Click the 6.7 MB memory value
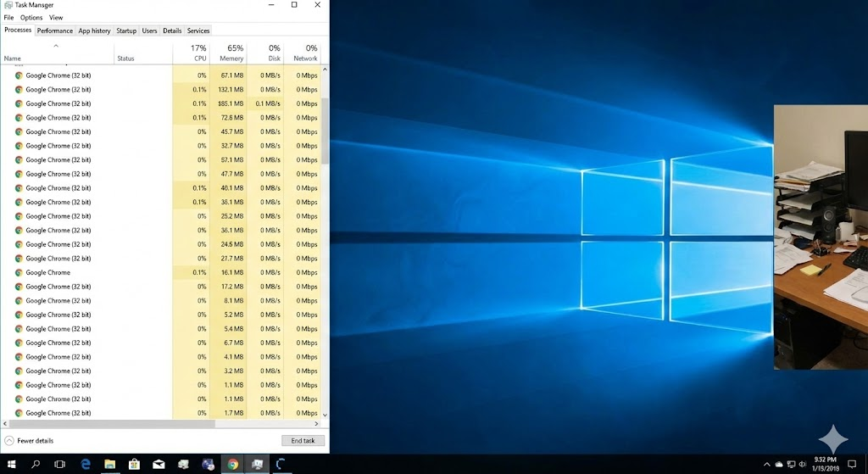This screenshot has height=474, width=868. pyautogui.click(x=234, y=343)
